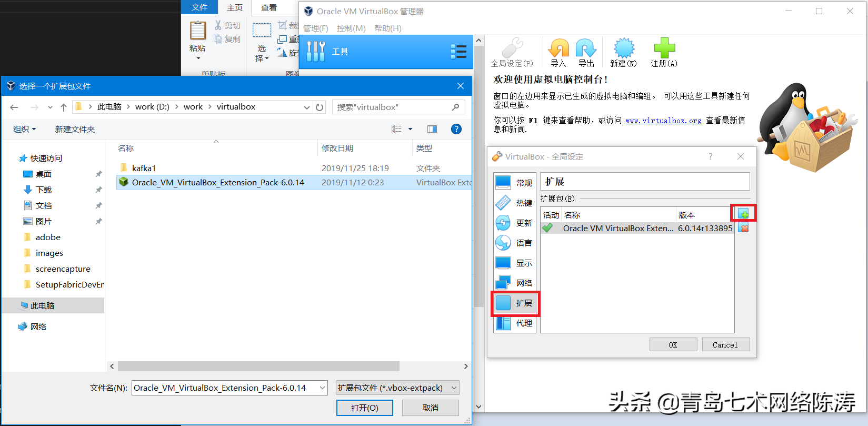Open the www.virtualbox.org link
The height and width of the screenshot is (426, 868).
663,121
